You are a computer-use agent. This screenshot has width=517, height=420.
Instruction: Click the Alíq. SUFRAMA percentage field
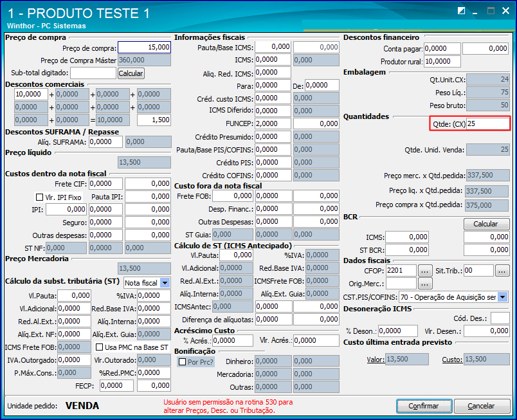(105, 142)
